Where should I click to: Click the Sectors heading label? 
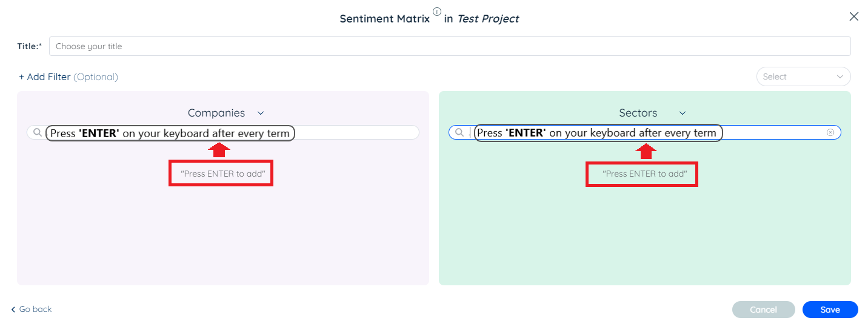pyautogui.click(x=638, y=113)
